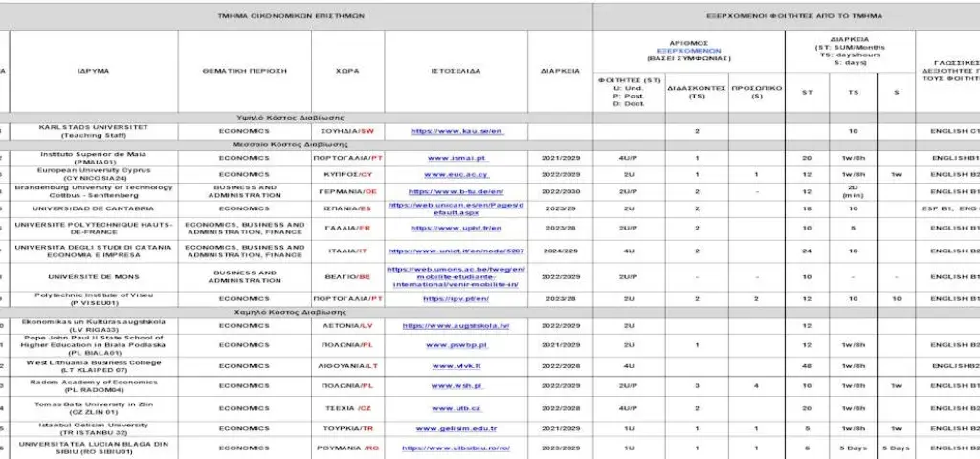Follow the www.wsh.pl link
The width and height of the screenshot is (980, 459).
pyautogui.click(x=457, y=386)
